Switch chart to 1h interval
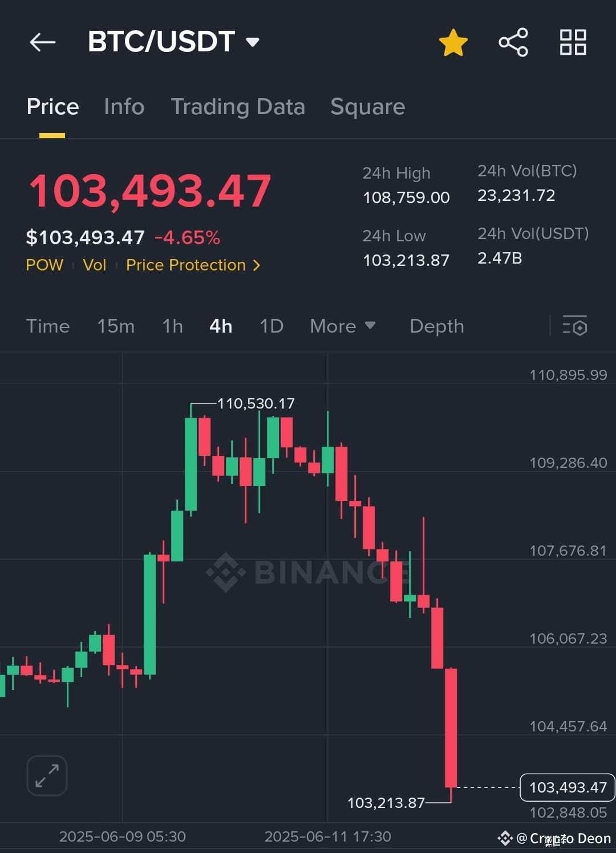Viewport: 616px width, 853px height. point(172,326)
